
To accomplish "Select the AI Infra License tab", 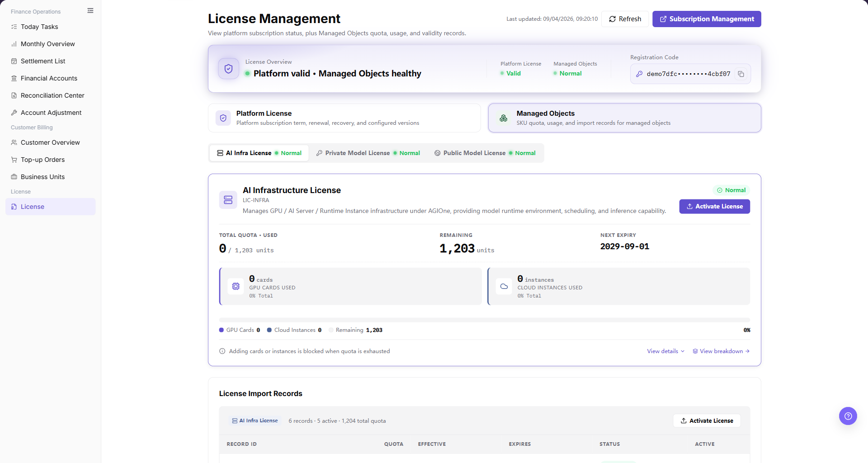I will pos(259,153).
